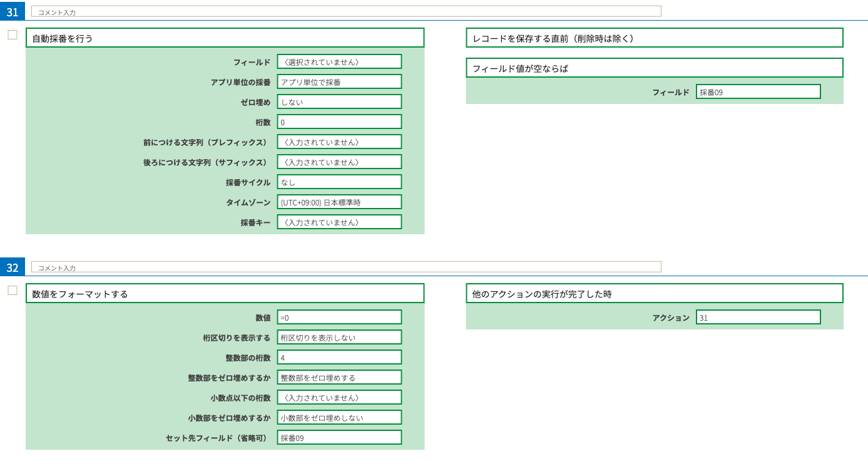
Task: Open the 他のアクションの実行が完了した時 condition
Action: click(x=654, y=294)
